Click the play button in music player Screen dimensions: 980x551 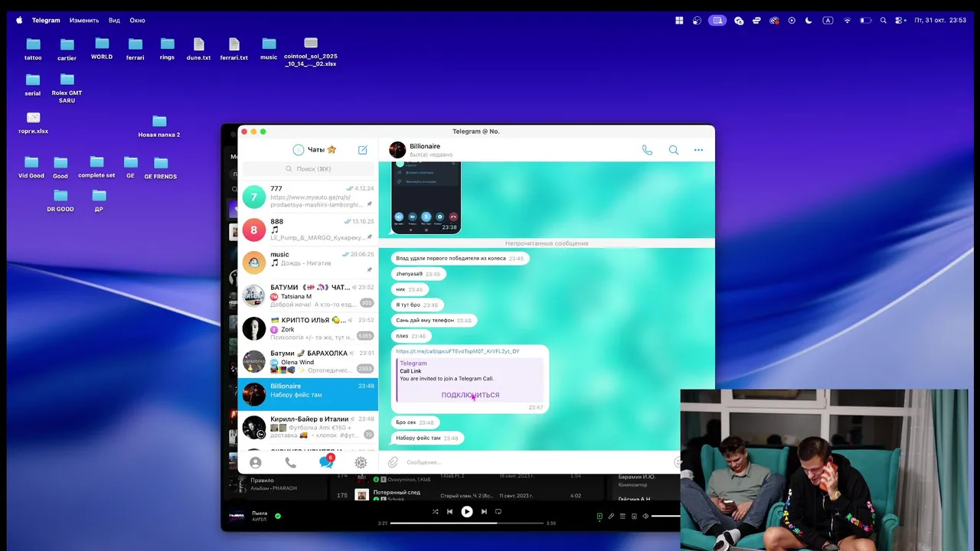467,512
